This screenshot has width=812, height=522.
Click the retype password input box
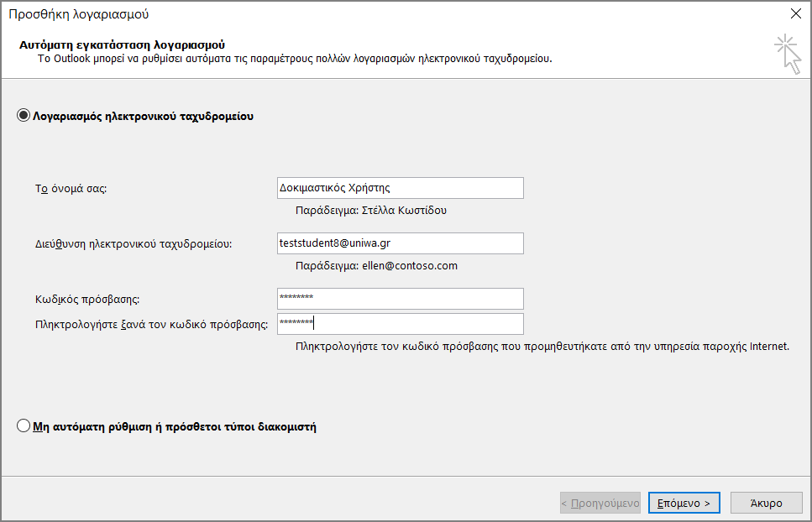401,324
